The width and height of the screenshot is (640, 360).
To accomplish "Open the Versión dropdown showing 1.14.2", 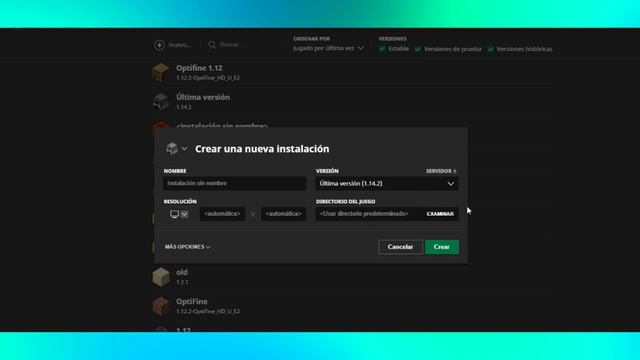I will [387, 184].
